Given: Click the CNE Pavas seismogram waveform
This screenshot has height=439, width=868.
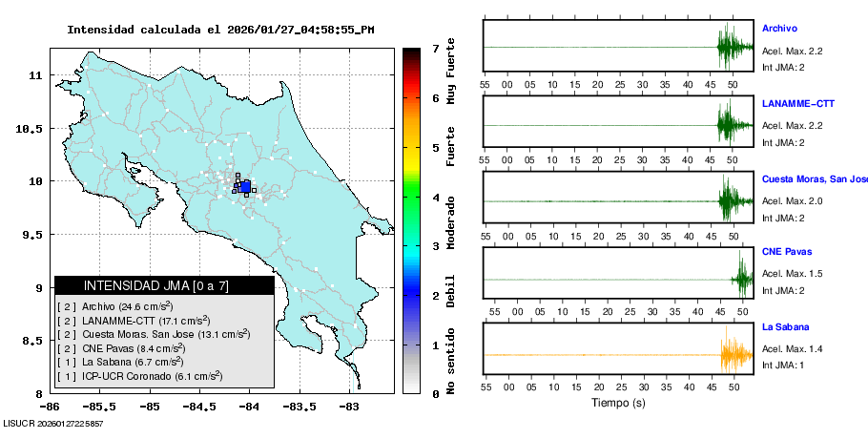Looking at the screenshot, I should pyautogui.click(x=742, y=279).
